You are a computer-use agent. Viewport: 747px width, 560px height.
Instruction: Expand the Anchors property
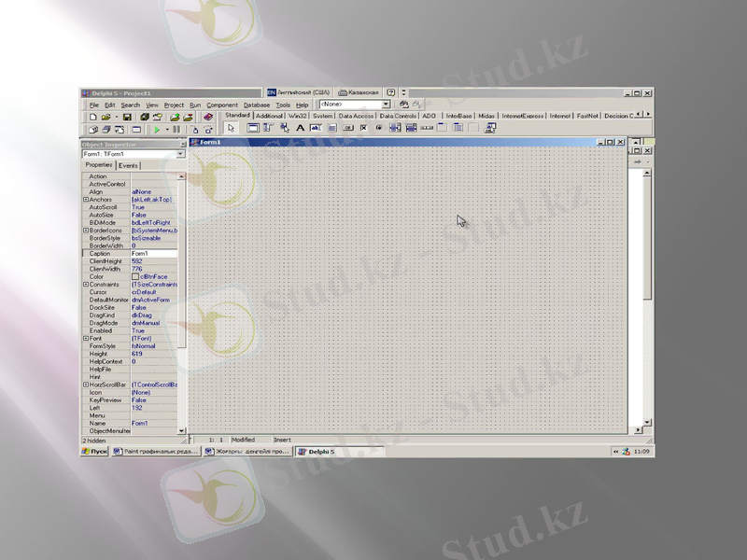click(x=86, y=200)
